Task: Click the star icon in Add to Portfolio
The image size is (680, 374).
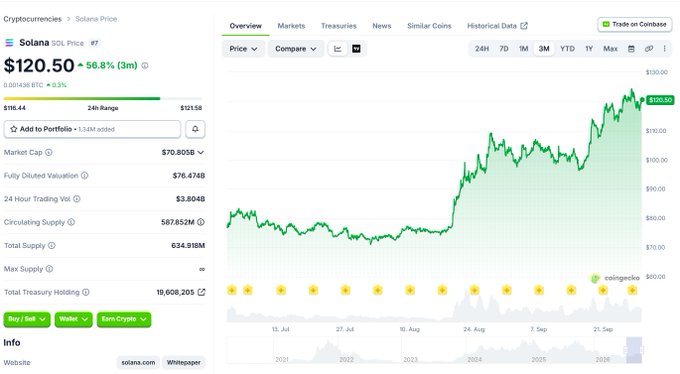Action: [x=14, y=129]
